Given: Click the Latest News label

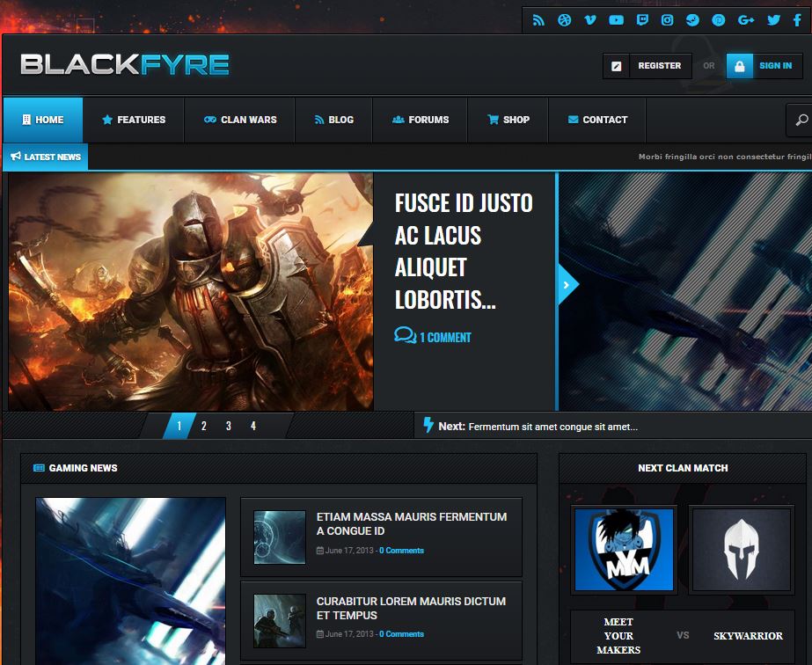Looking at the screenshot, I should [46, 157].
